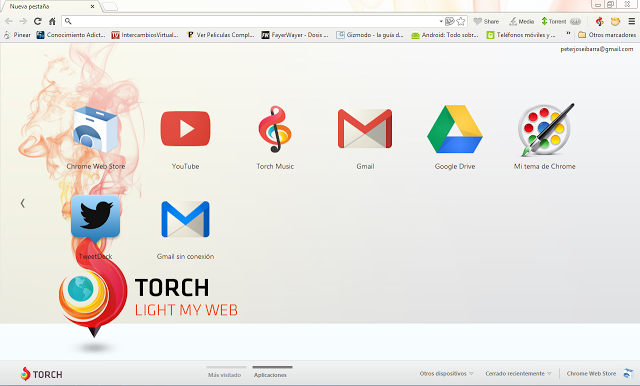Open Teléfonos móviles y... bookmark
Image resolution: width=640 pixels, height=386 pixels.
click(521, 35)
